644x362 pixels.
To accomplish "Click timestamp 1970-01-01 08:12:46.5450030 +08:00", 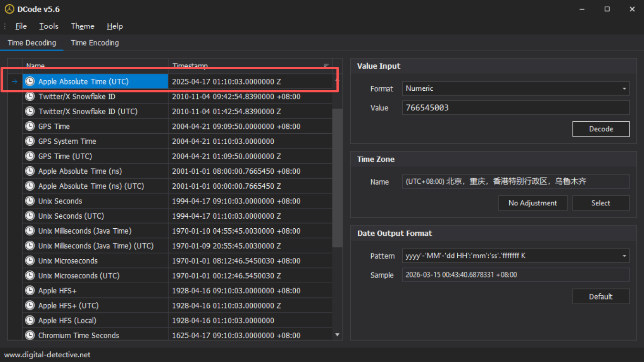I will tap(236, 261).
